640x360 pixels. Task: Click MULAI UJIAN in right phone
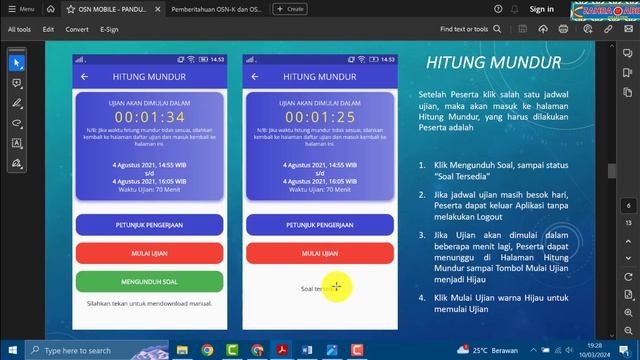click(320, 253)
